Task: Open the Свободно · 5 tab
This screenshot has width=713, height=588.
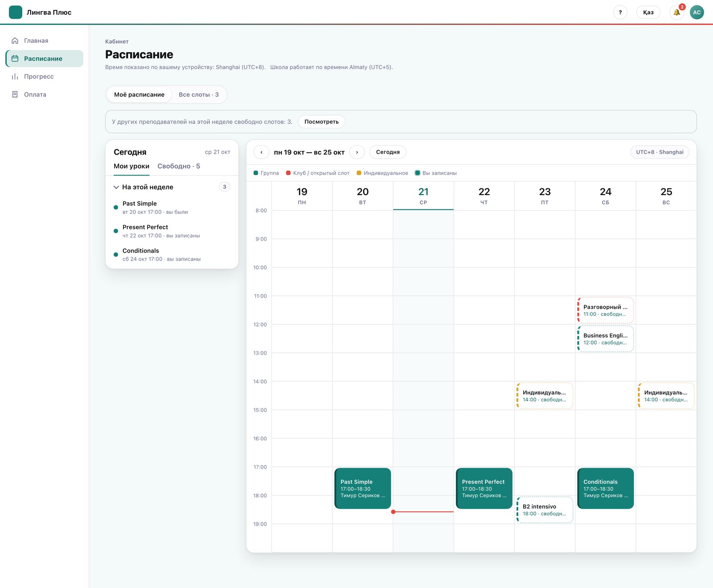Action: [179, 167]
